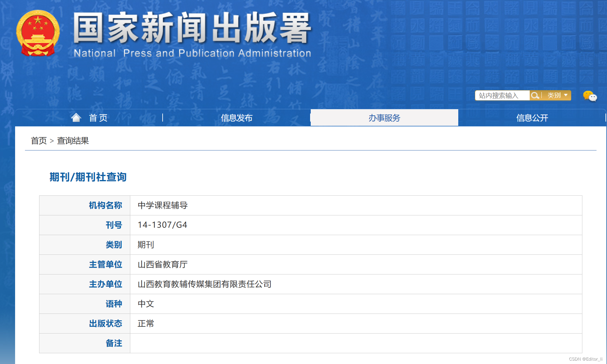Open the WeChat chat bubble icon

click(589, 96)
